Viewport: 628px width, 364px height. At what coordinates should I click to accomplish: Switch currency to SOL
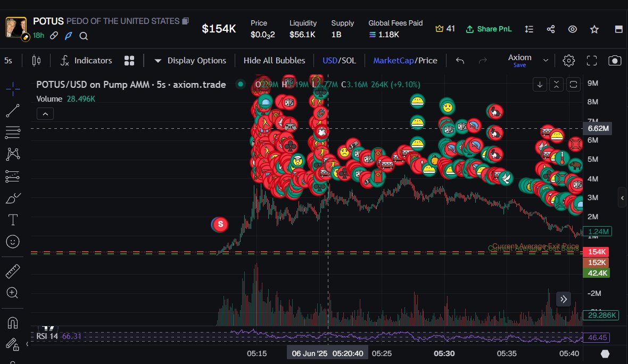(x=348, y=61)
